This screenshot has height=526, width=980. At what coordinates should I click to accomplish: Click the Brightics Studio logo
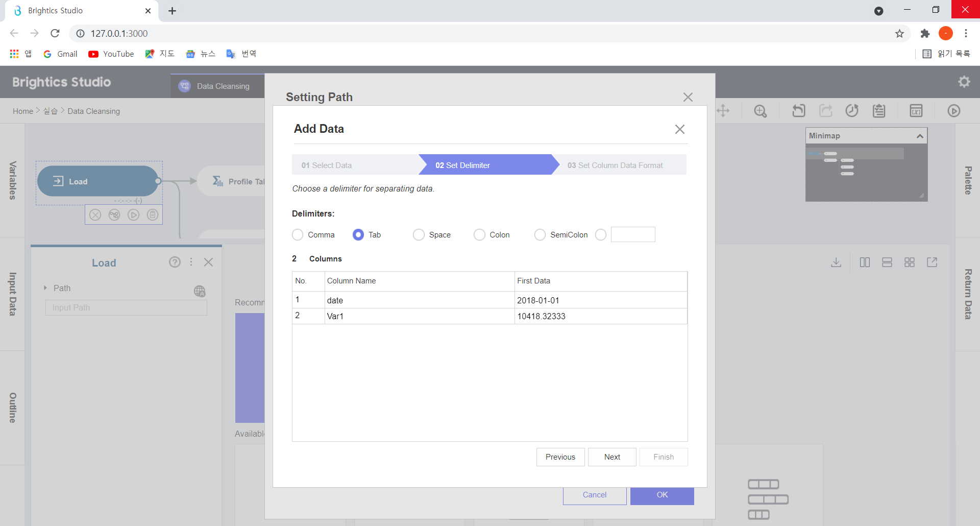(x=61, y=82)
